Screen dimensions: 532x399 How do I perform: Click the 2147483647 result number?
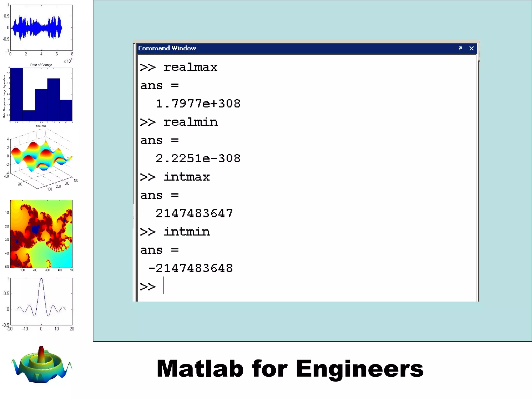[x=194, y=214]
